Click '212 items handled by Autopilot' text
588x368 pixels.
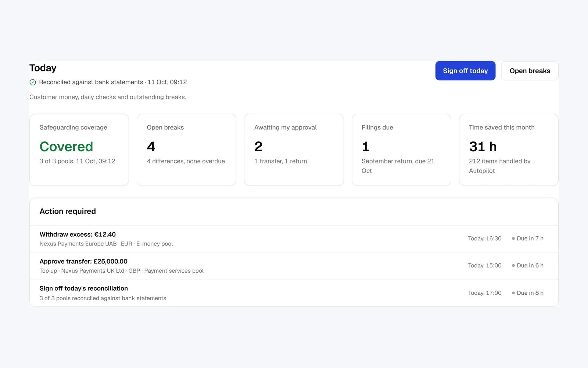coord(500,166)
